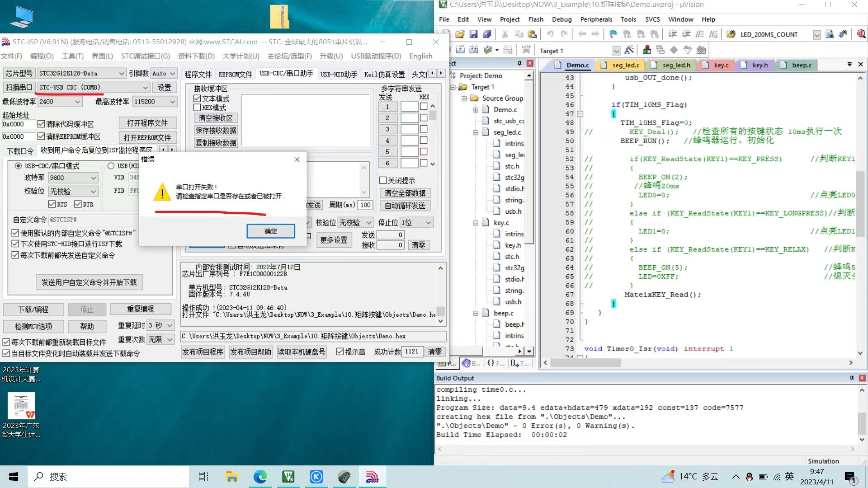Collapse the key.c tree node
The image size is (868, 488).
(x=475, y=223)
